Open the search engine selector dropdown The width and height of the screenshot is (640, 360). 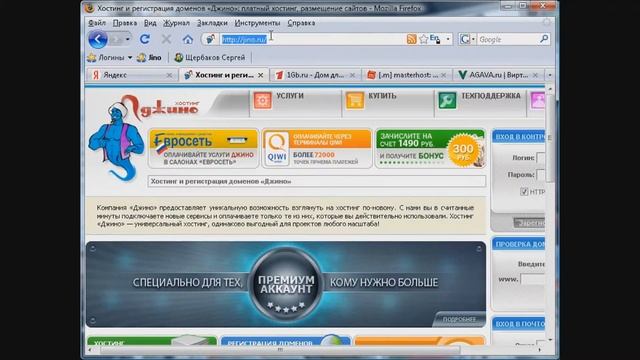(473, 39)
